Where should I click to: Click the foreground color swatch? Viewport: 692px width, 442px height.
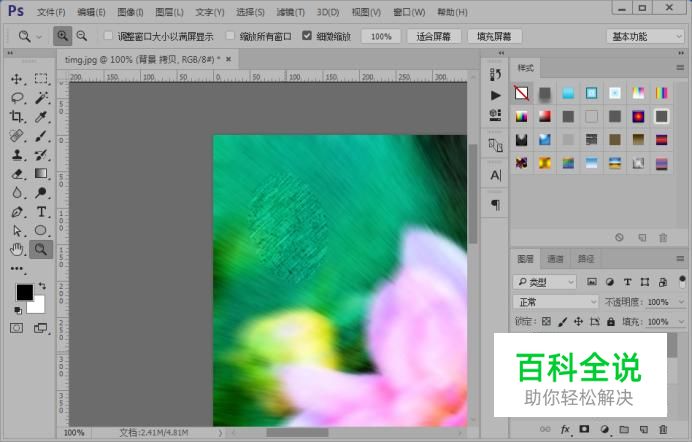coord(25,292)
